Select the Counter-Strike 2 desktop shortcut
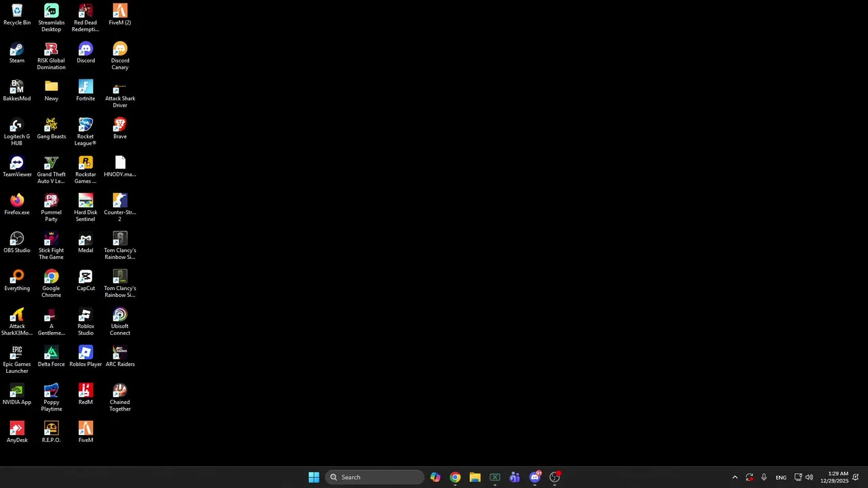This screenshot has width=868, height=488. tap(120, 208)
